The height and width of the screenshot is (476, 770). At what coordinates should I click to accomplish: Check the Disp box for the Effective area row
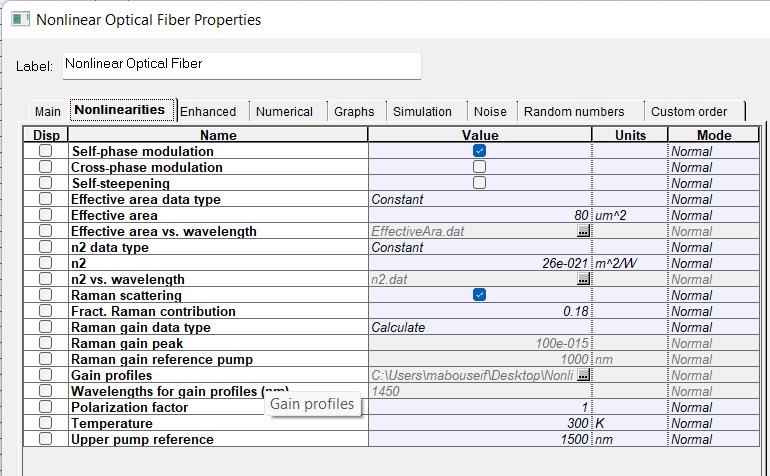(x=45, y=215)
